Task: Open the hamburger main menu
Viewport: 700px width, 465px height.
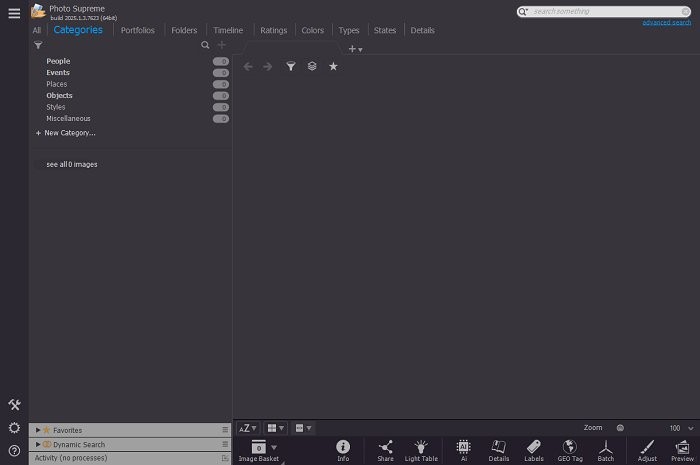Action: coord(14,13)
